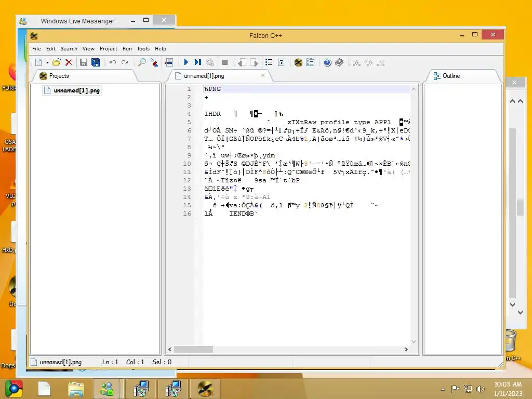The height and width of the screenshot is (399, 532).
Task: Click the Step Into debug icon
Action: click(356, 62)
